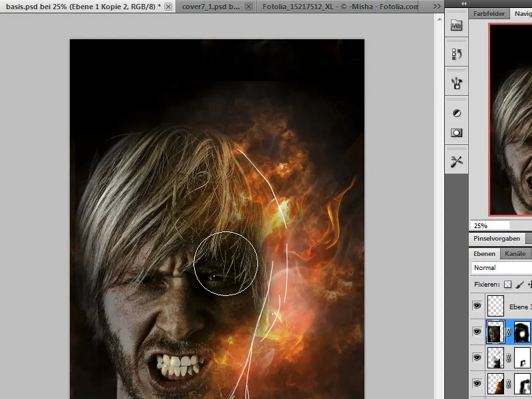The image size is (532, 399).
Task: Open the Fotolia_15217512_XL document tab
Action: click(x=340, y=7)
